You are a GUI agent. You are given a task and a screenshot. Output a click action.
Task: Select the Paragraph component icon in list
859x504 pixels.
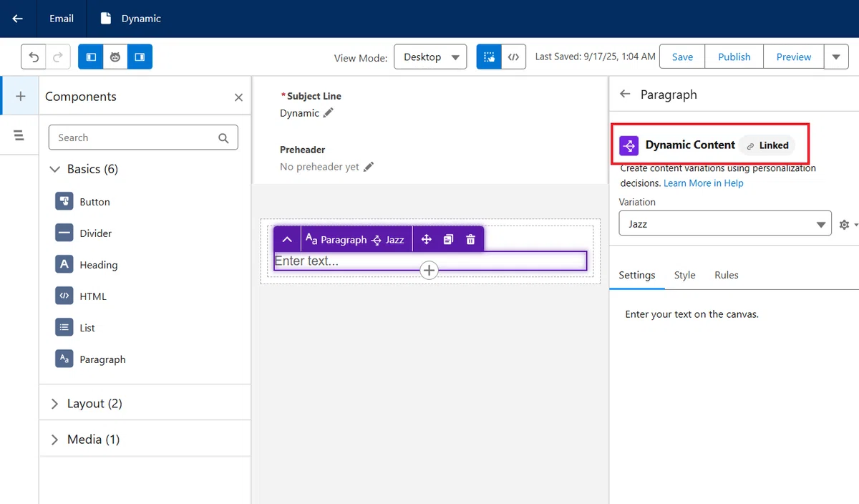pyautogui.click(x=64, y=359)
